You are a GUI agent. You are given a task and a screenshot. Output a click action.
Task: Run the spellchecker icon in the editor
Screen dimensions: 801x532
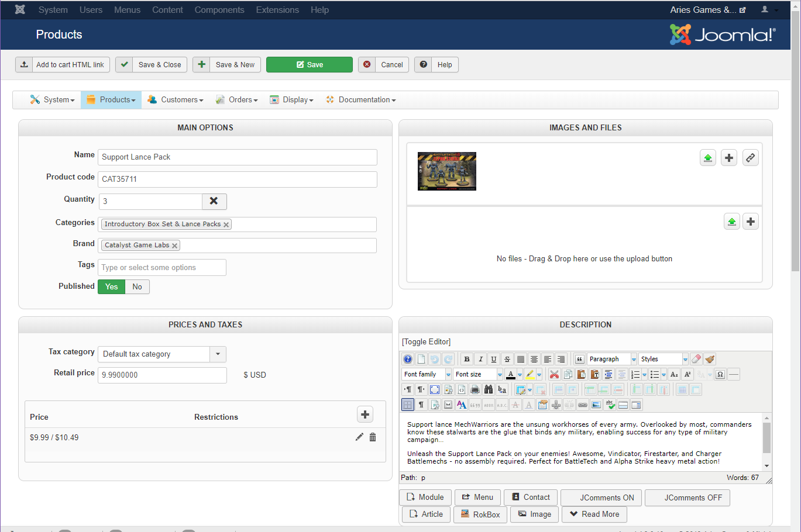[610, 405]
